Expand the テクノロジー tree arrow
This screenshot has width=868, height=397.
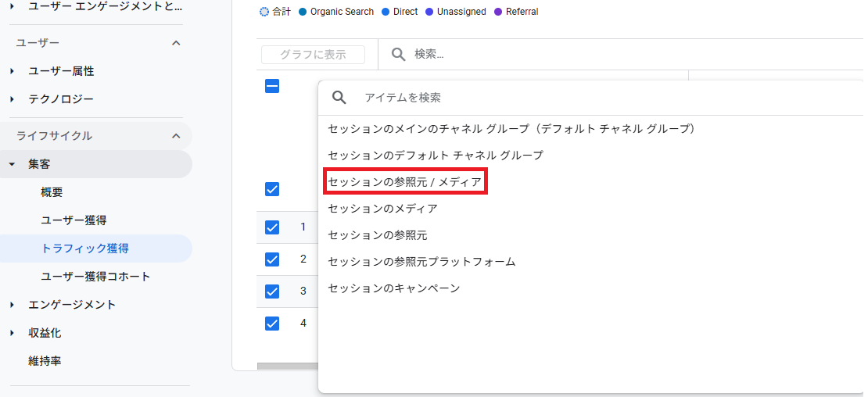click(x=13, y=99)
